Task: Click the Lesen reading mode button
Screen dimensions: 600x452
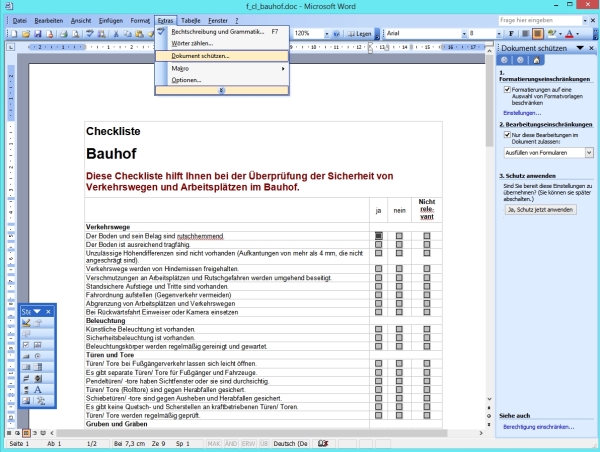Action: point(359,34)
